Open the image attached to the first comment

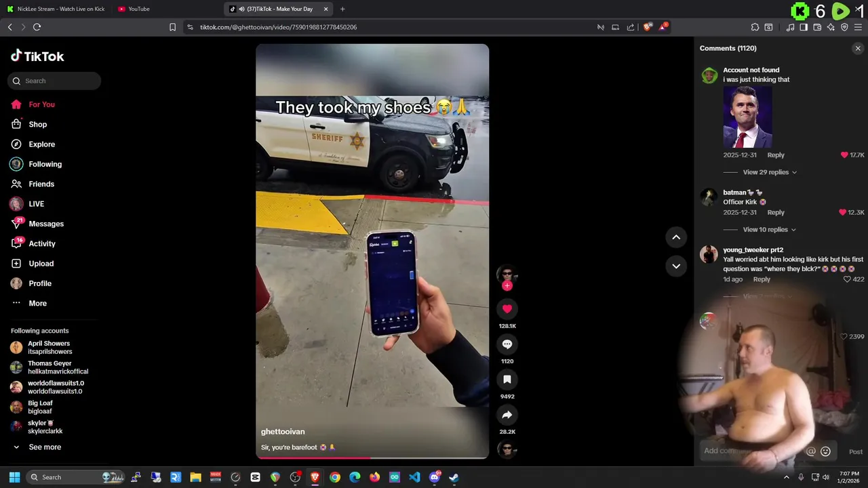click(747, 117)
